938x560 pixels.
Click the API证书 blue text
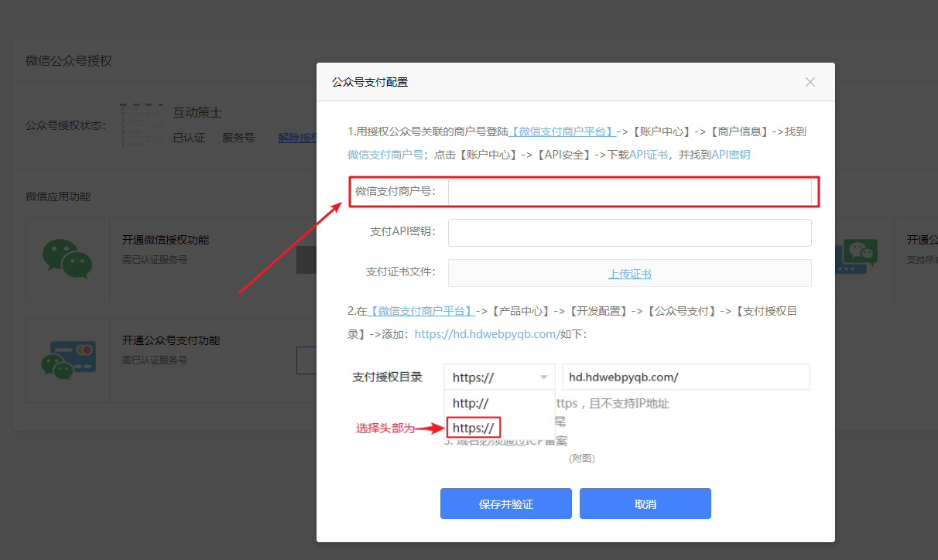(x=649, y=155)
